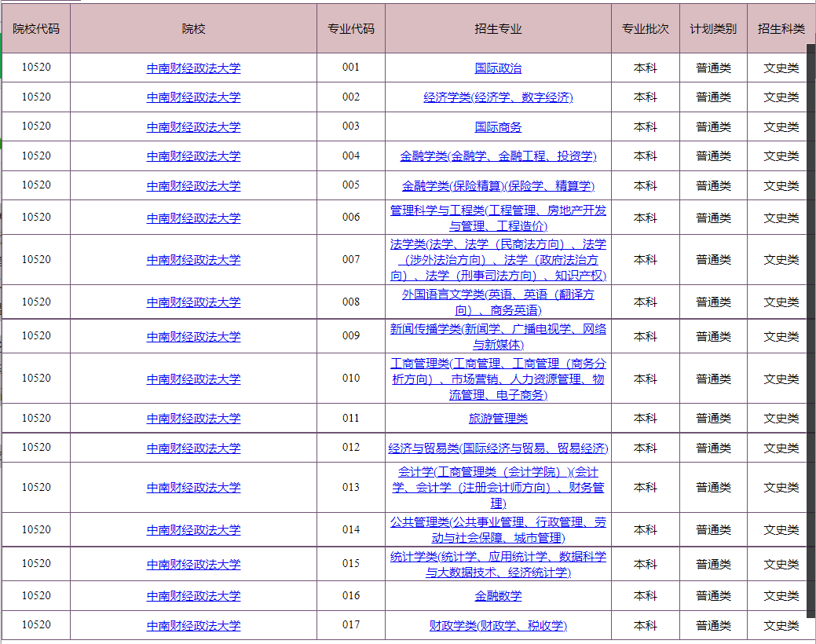Click 中南财经政法大学 link in row 002

point(193,97)
